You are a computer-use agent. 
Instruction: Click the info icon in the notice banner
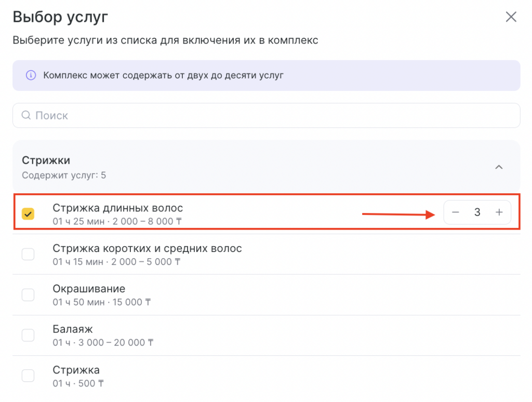31,75
